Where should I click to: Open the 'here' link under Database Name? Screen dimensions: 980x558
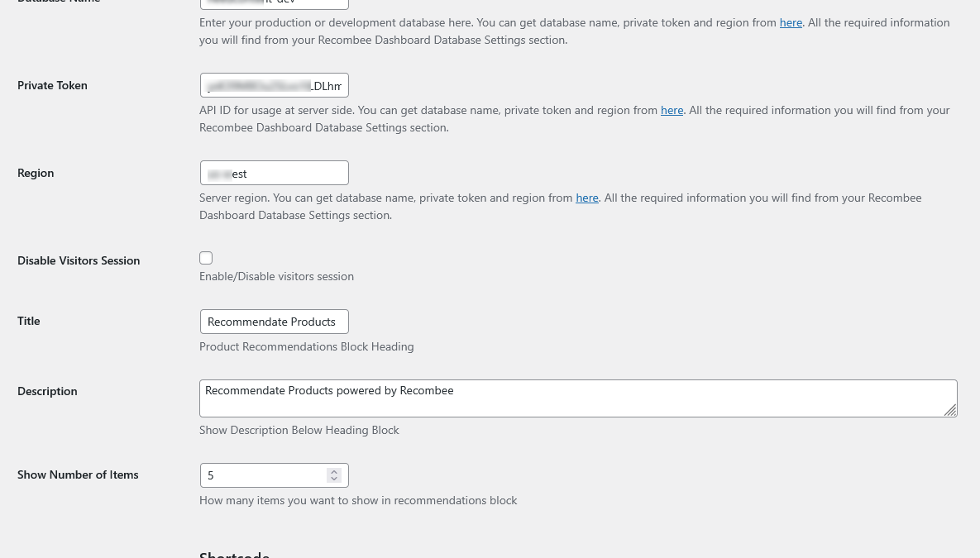tap(791, 22)
